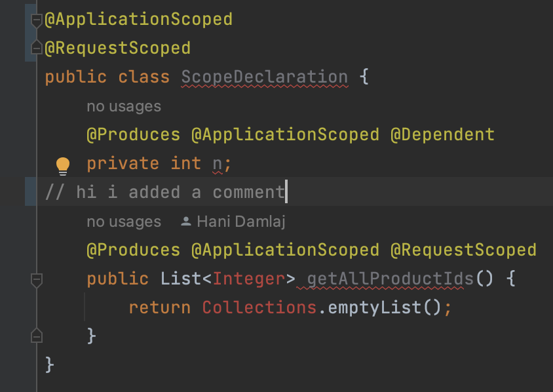The height and width of the screenshot is (392, 553).
Task: Open the 'no usages' hint above getAllProductIds
Action: [x=123, y=222]
